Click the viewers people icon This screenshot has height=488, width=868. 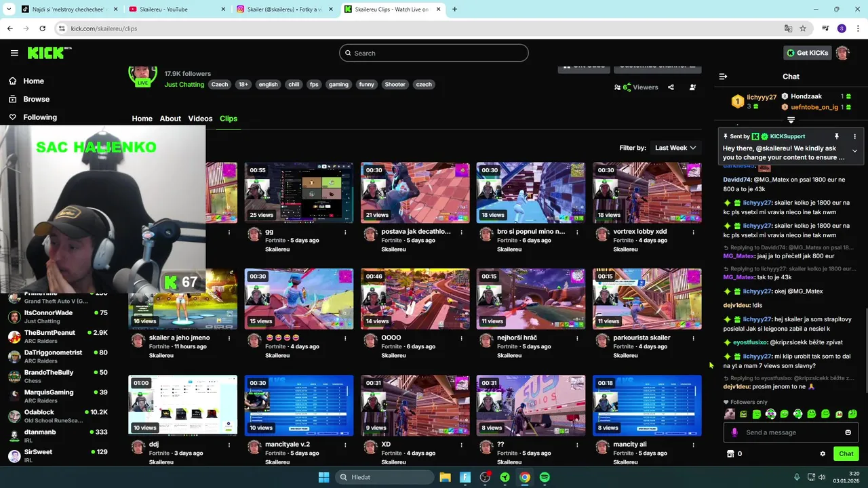coord(617,87)
